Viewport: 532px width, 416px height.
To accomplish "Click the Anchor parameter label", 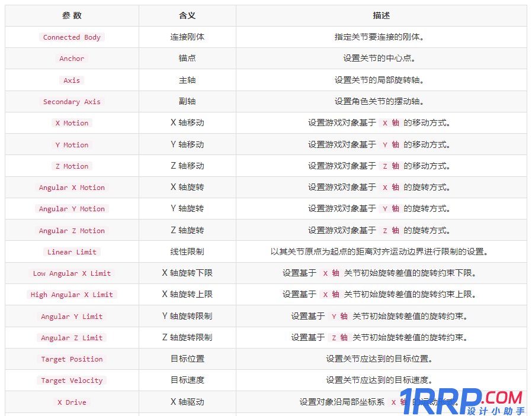I will click(72, 59).
